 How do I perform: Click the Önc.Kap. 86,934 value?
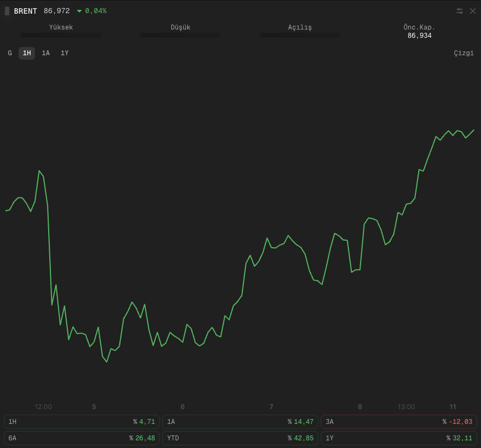tap(419, 36)
